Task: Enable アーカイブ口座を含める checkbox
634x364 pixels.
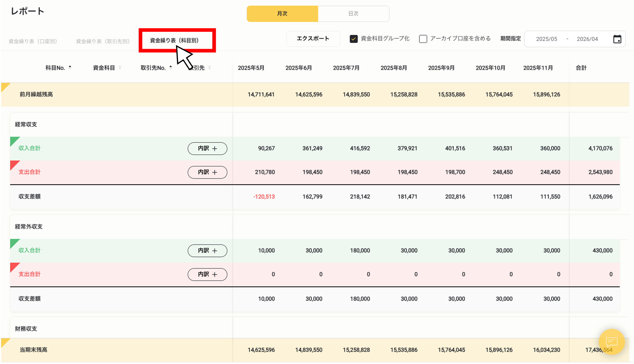Action: click(423, 39)
